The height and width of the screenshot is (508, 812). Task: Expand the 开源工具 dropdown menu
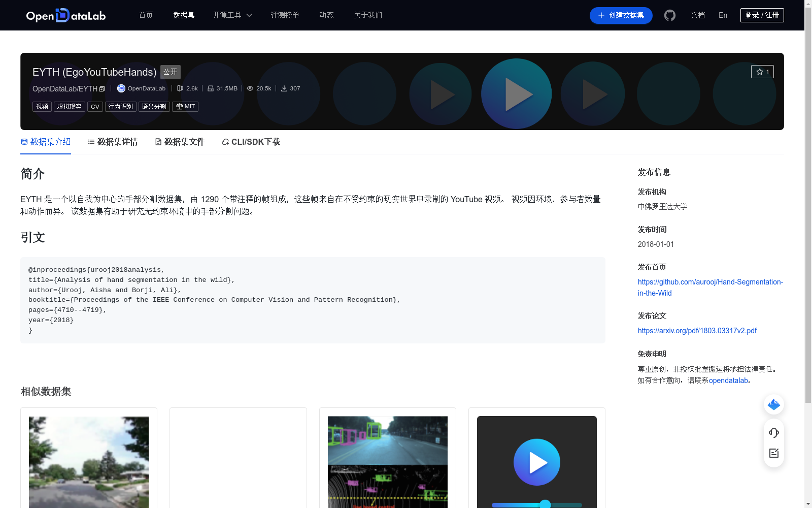click(x=232, y=15)
